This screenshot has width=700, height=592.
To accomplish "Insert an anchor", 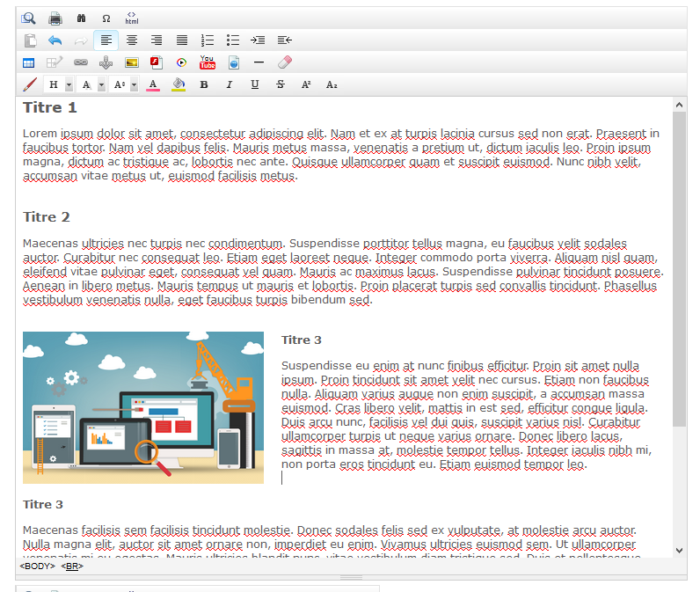I will pos(106,62).
